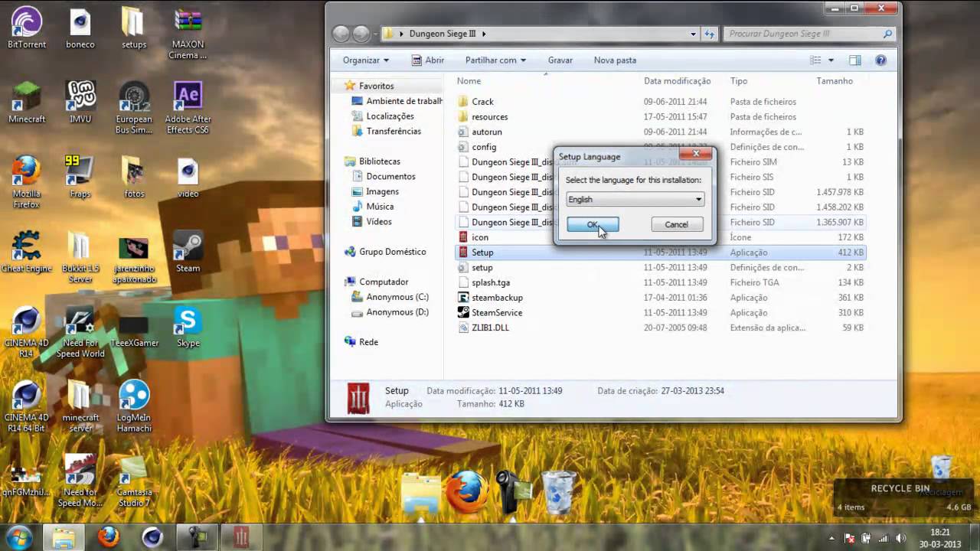Open Windows Explorer taskbar button
The width and height of the screenshot is (980, 551).
pyautogui.click(x=64, y=537)
